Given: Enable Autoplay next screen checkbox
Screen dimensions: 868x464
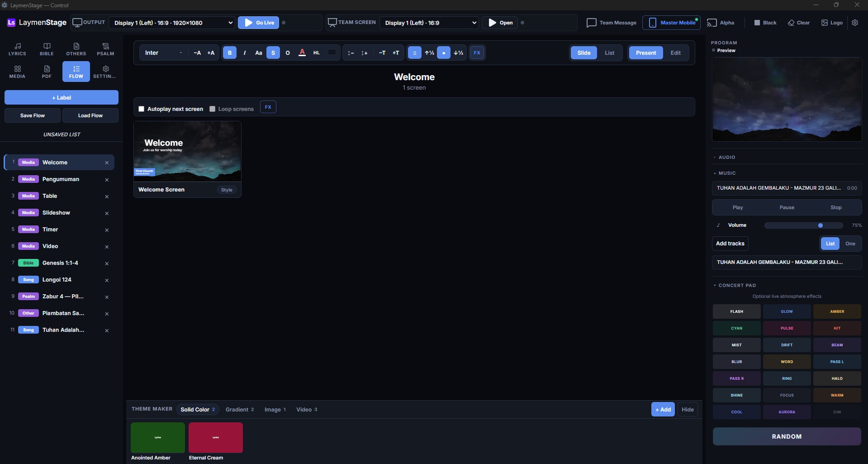Looking at the screenshot, I should point(141,109).
